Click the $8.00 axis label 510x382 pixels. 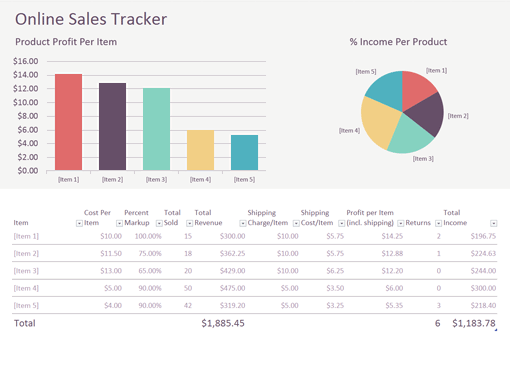28,116
